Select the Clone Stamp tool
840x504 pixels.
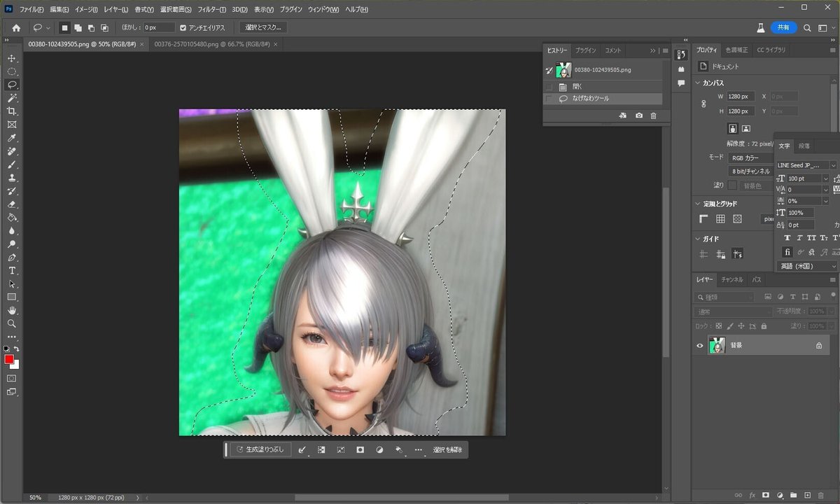tap(12, 178)
